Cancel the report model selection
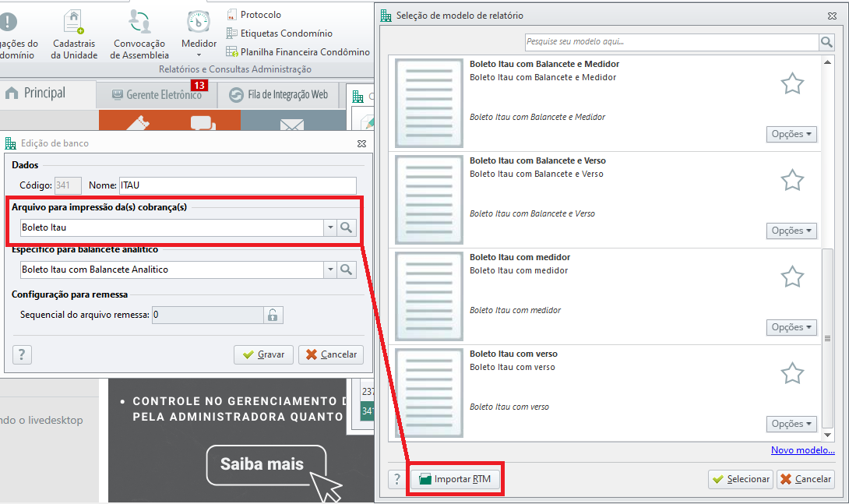Screen dimensions: 849x504 tap(805, 479)
